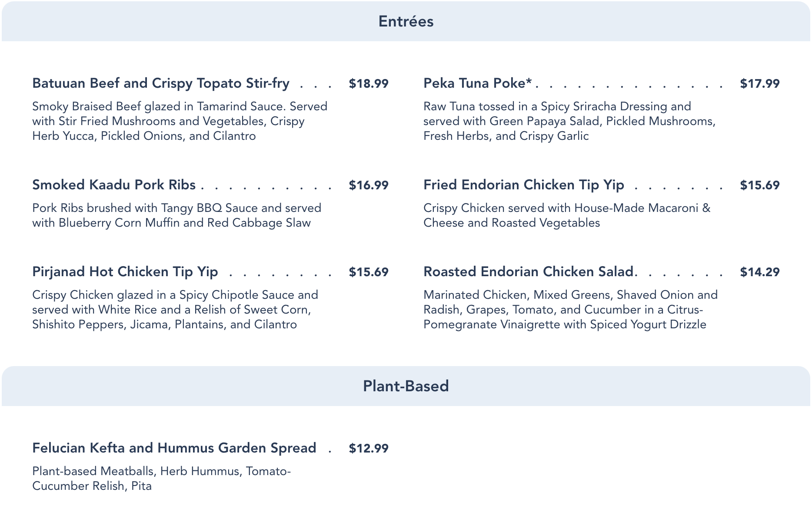Choose Pirjanad Hot Chicken Tip Yip
The width and height of the screenshot is (812, 522).
[x=125, y=272]
